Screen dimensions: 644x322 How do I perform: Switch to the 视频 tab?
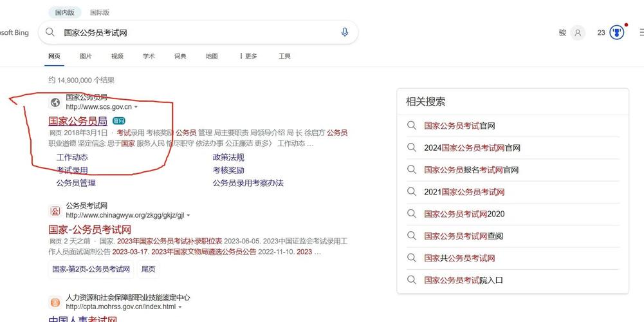117,56
